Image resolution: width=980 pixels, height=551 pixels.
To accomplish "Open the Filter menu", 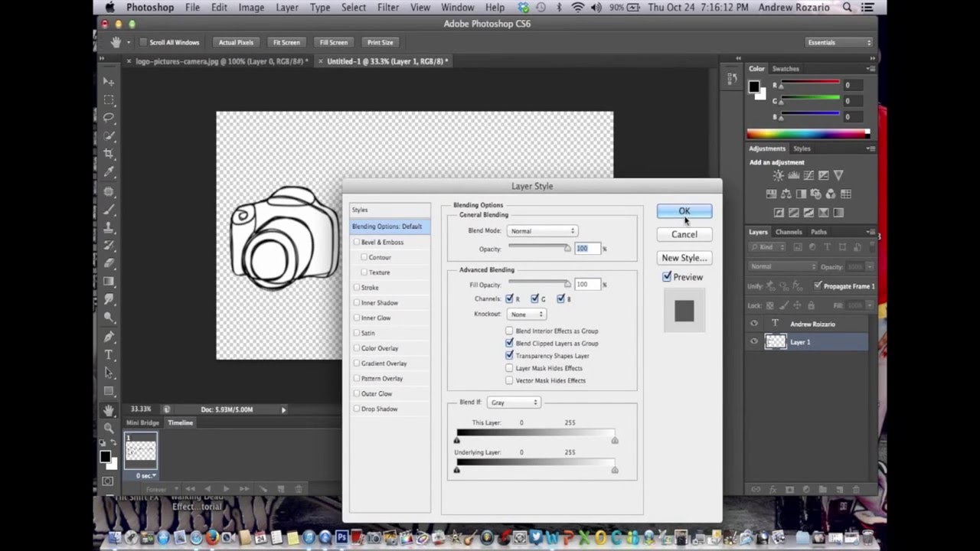I will [x=387, y=8].
